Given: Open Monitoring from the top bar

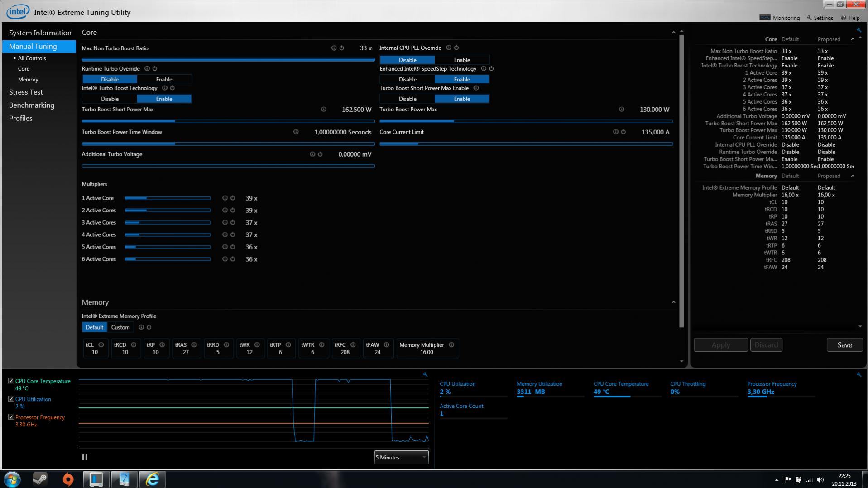Looking at the screenshot, I should [780, 18].
